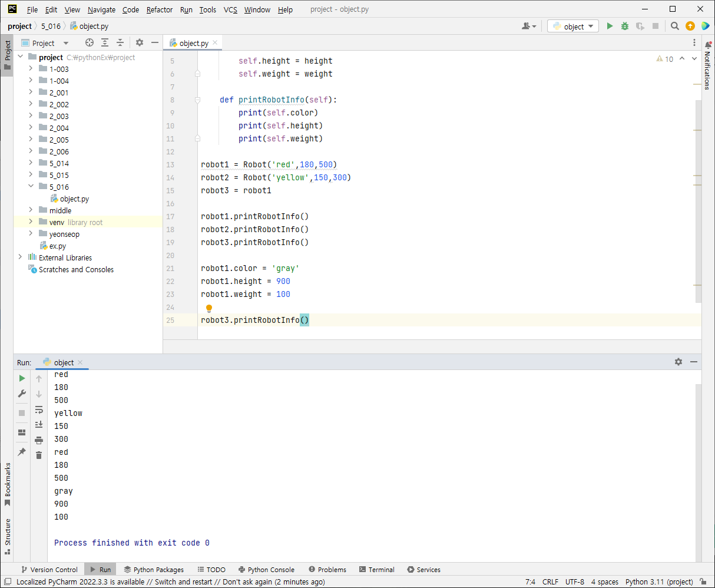Open Search Everywhere magnifier icon
Screen dimensions: 715x588
pos(675,26)
